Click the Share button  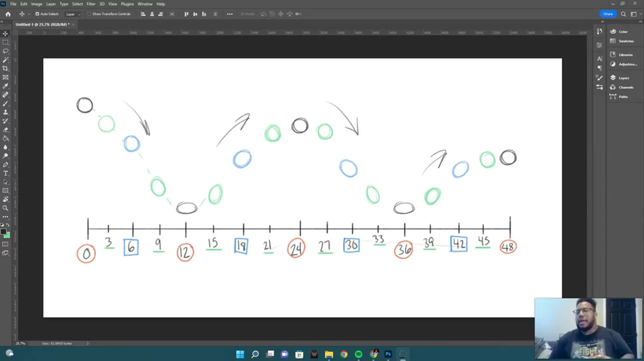(608, 14)
